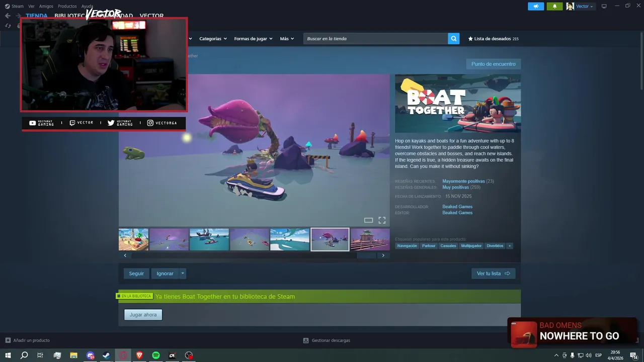
Task: Select the Navegación tag
Action: (407, 246)
